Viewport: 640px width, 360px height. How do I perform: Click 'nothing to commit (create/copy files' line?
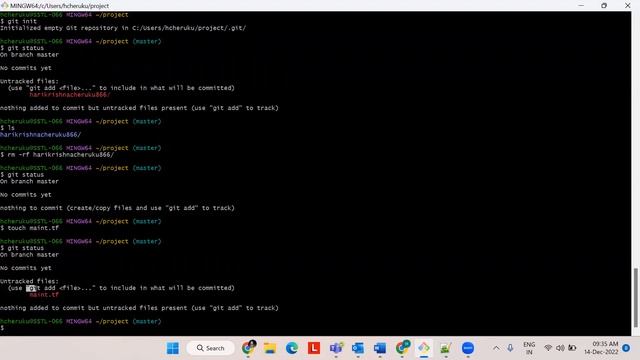[117, 208]
